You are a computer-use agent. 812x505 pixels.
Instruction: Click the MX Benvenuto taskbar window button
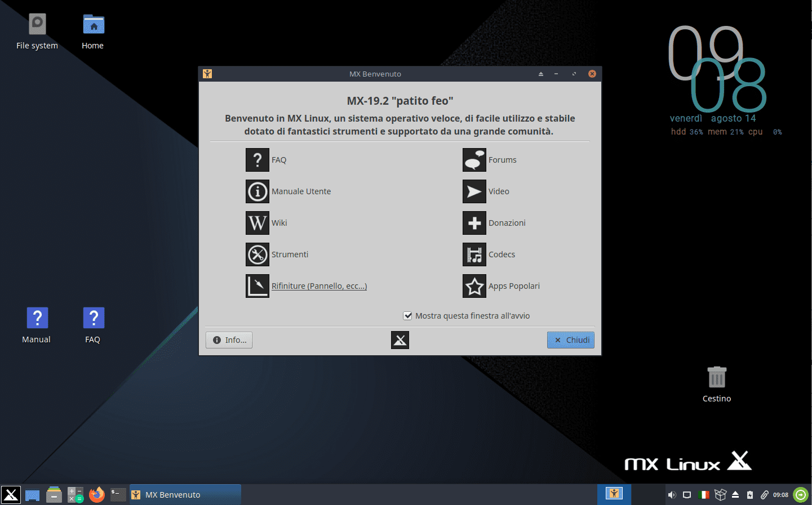coord(185,495)
